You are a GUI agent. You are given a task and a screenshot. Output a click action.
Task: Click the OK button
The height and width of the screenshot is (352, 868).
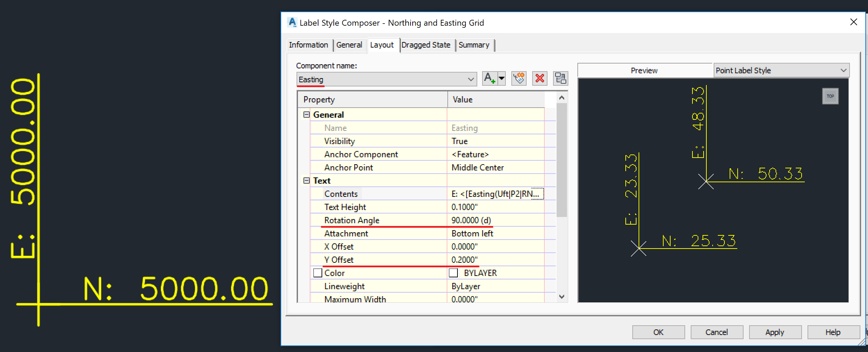click(658, 332)
